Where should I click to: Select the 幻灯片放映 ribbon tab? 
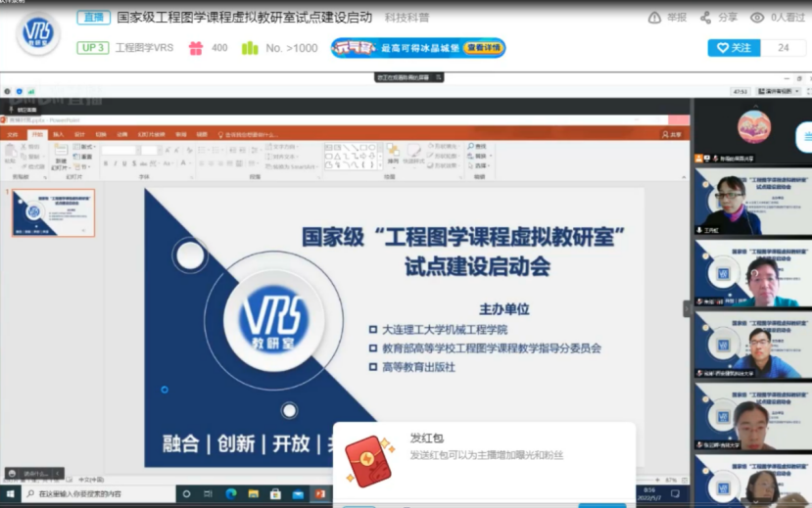pyautogui.click(x=151, y=134)
